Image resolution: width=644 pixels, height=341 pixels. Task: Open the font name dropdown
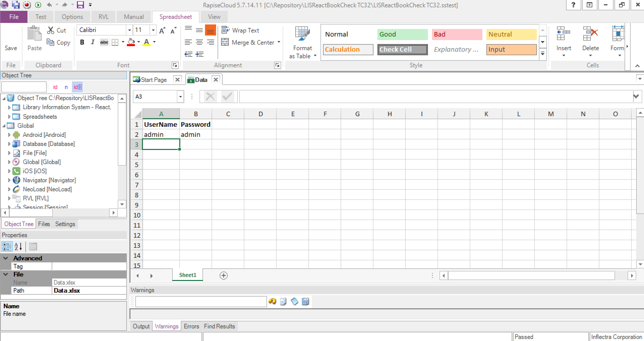pos(129,30)
